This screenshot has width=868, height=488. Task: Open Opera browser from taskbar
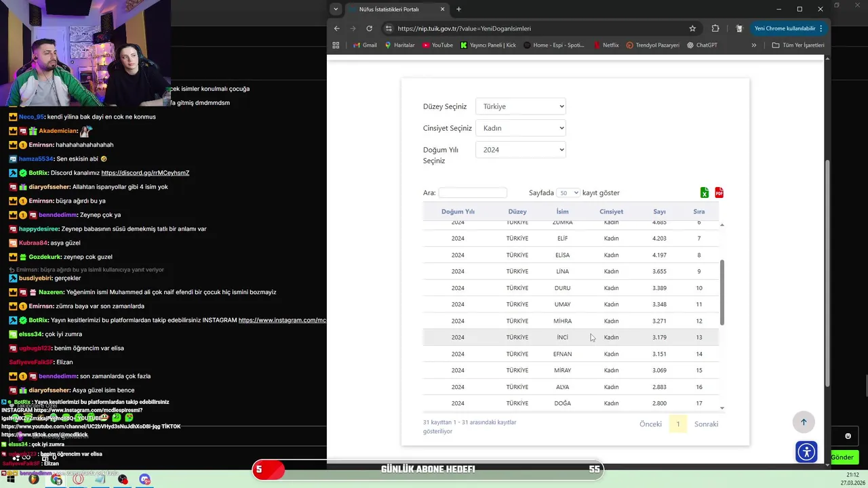click(79, 479)
